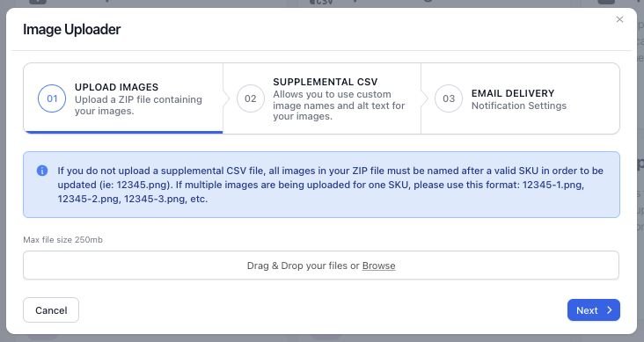Click the Notification Settings subtitle
644x342 pixels.
point(519,106)
